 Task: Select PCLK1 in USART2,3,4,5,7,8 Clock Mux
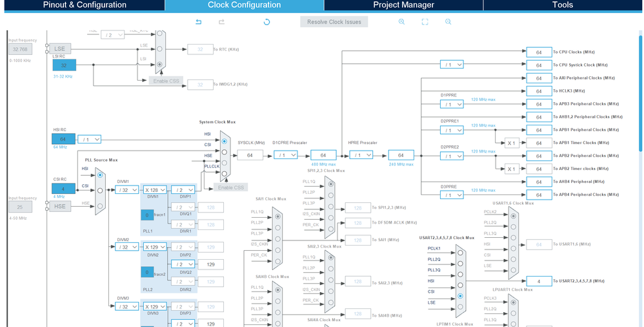click(x=460, y=253)
